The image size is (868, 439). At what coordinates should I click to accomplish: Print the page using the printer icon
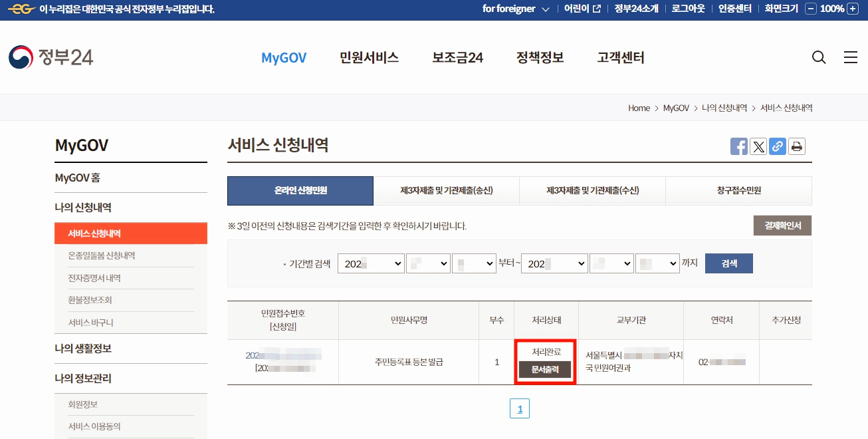(796, 146)
